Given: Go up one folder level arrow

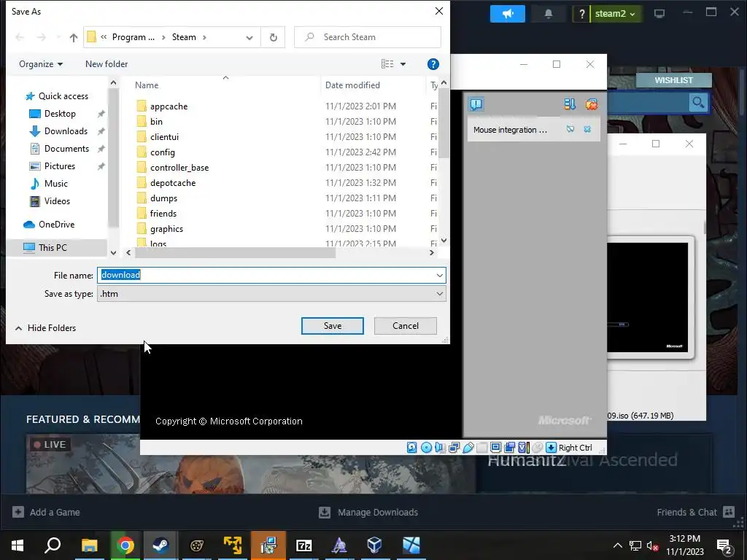Looking at the screenshot, I should tap(74, 37).
